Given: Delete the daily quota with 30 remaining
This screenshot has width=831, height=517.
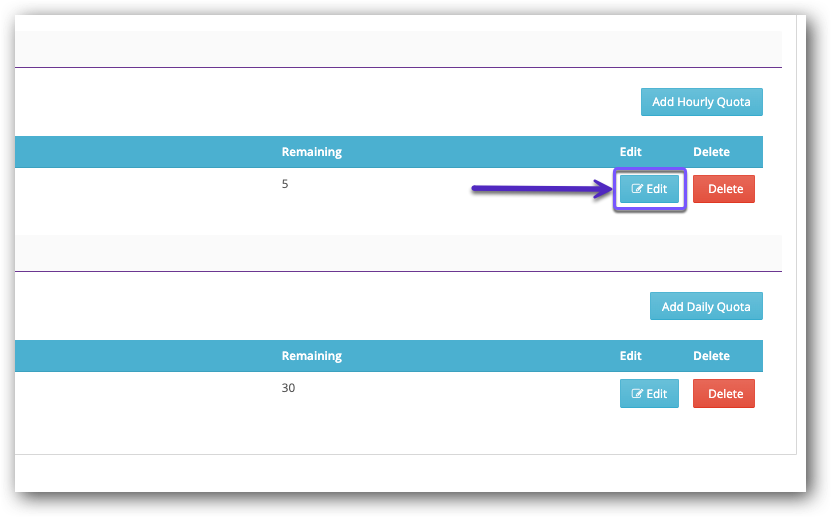Looking at the screenshot, I should [x=725, y=394].
